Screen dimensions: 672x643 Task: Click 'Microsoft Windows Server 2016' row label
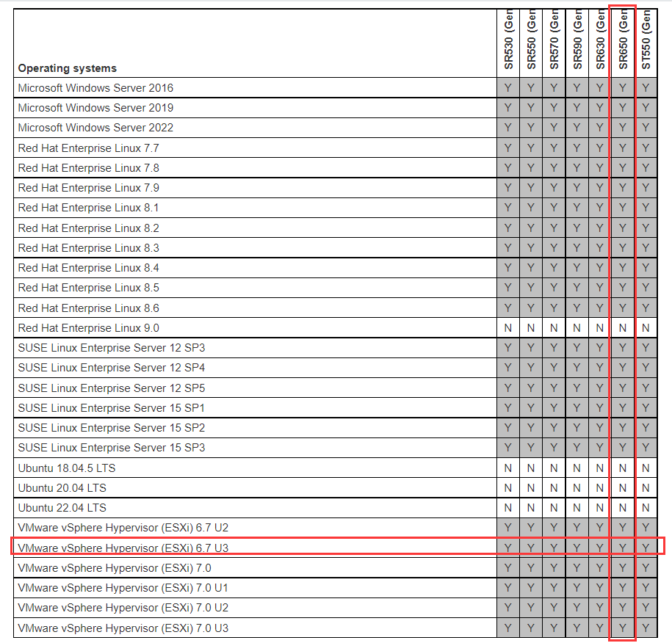coord(95,88)
